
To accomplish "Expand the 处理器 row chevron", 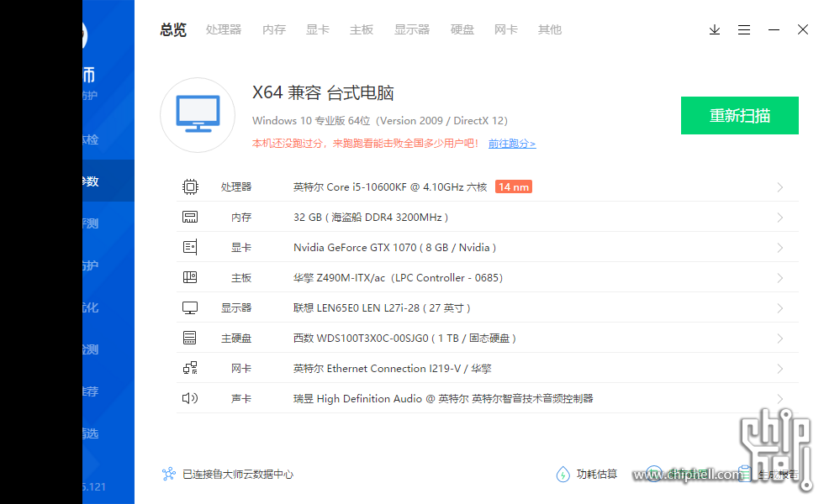I will [x=780, y=187].
